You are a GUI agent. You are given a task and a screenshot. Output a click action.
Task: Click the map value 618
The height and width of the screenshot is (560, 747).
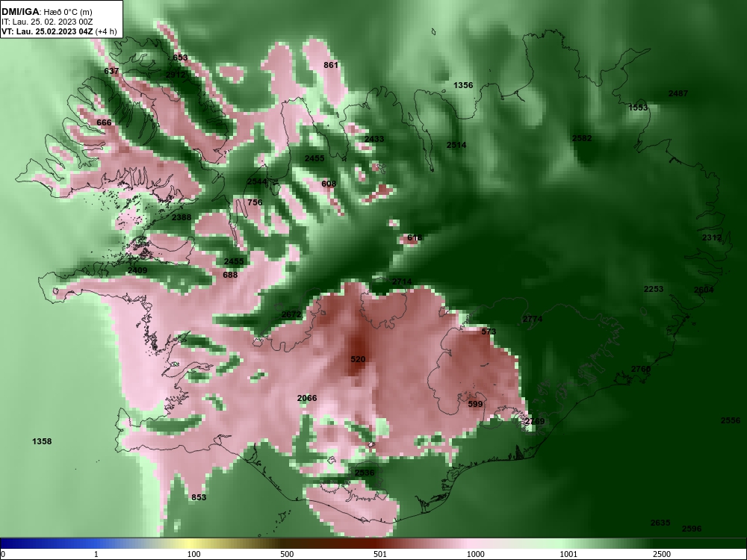(x=415, y=237)
